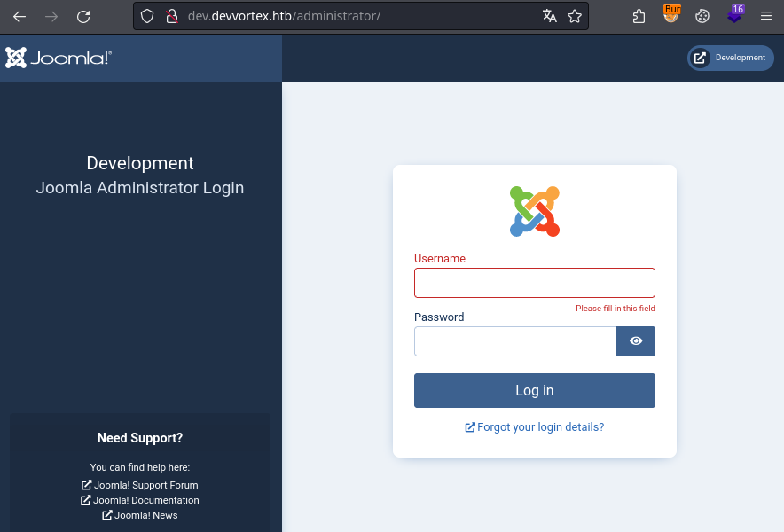Click the cookie editor extension icon
Screen dimensions: 784x532
702,16
